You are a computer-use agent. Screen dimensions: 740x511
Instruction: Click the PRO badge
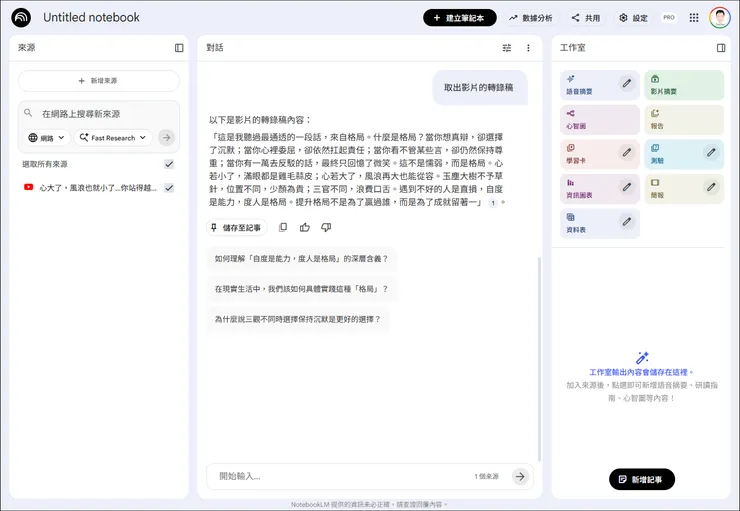coord(669,17)
